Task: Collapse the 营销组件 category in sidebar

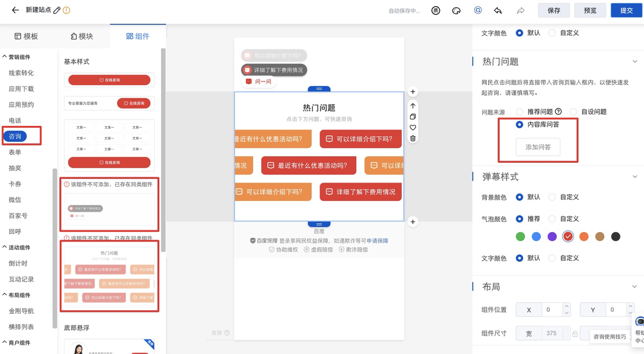Action: tap(5, 57)
